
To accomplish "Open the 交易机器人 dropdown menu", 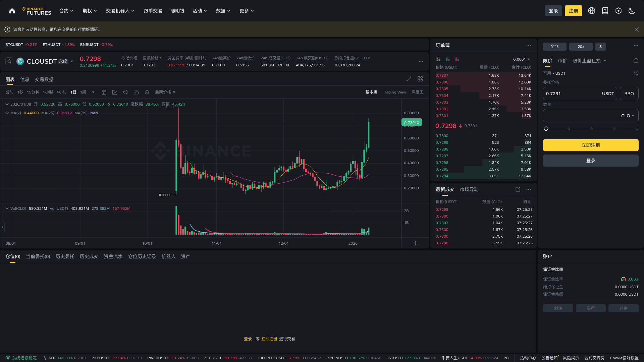I will [120, 11].
